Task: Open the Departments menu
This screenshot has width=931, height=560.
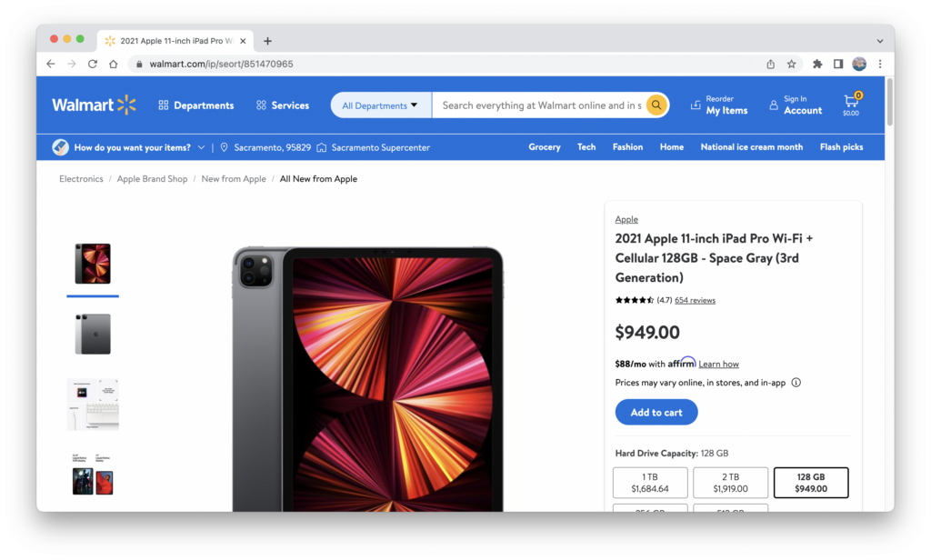Action: click(196, 105)
